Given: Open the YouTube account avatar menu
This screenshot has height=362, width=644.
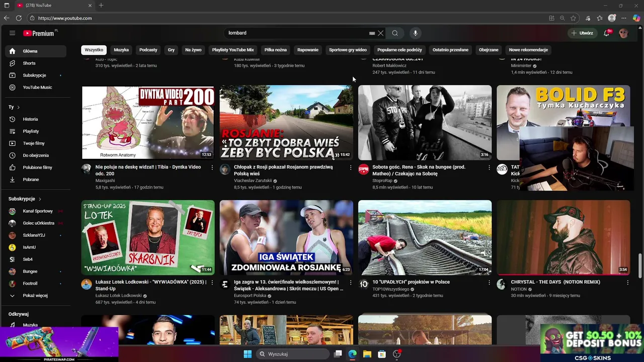Looking at the screenshot, I should click(624, 33).
